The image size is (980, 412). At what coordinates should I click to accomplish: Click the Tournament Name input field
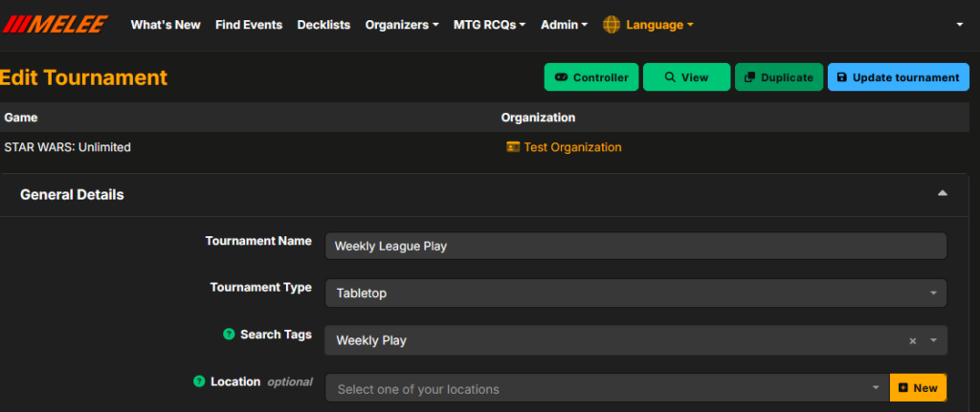635,246
